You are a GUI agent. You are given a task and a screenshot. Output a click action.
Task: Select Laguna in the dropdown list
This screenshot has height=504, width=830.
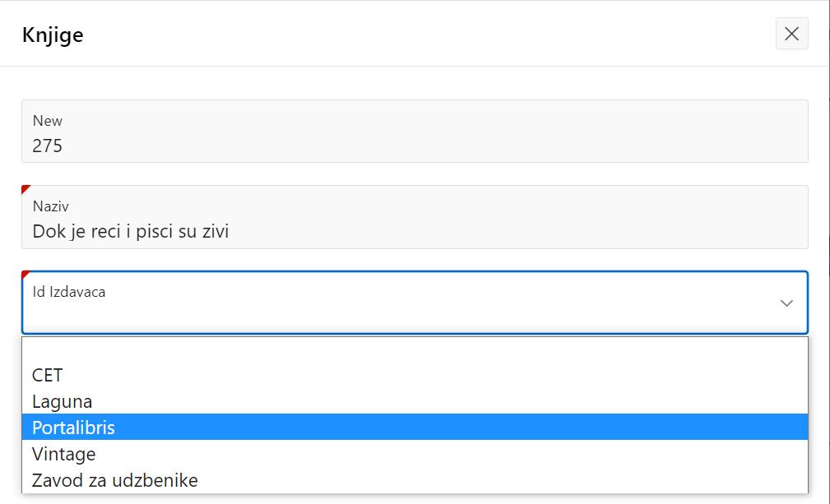63,401
